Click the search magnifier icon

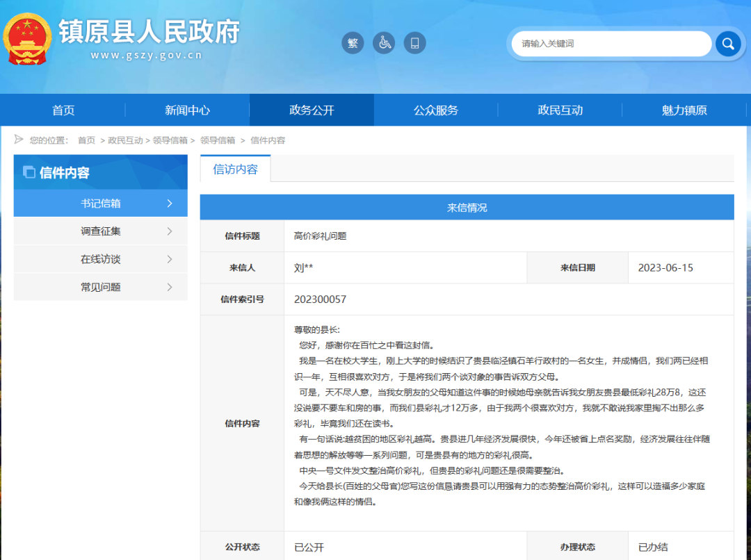(x=727, y=43)
